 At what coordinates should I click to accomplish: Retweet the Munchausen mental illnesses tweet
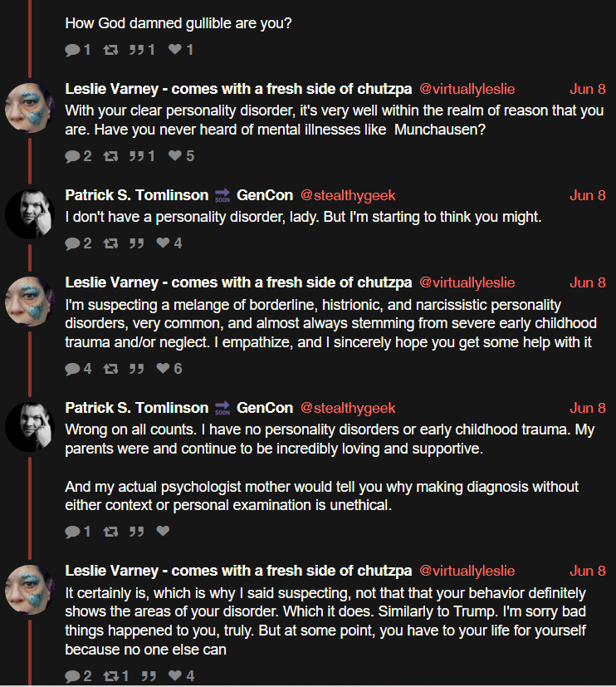coord(110,156)
